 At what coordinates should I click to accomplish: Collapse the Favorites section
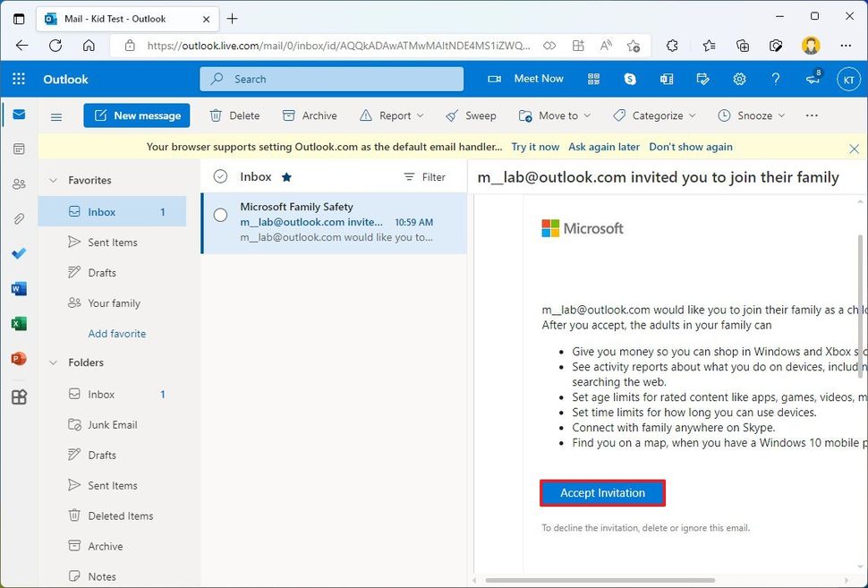(53, 180)
